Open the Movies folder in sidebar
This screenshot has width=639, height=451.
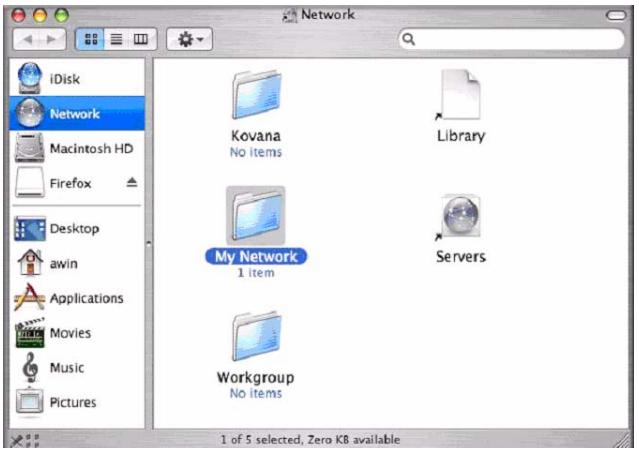[x=77, y=333]
